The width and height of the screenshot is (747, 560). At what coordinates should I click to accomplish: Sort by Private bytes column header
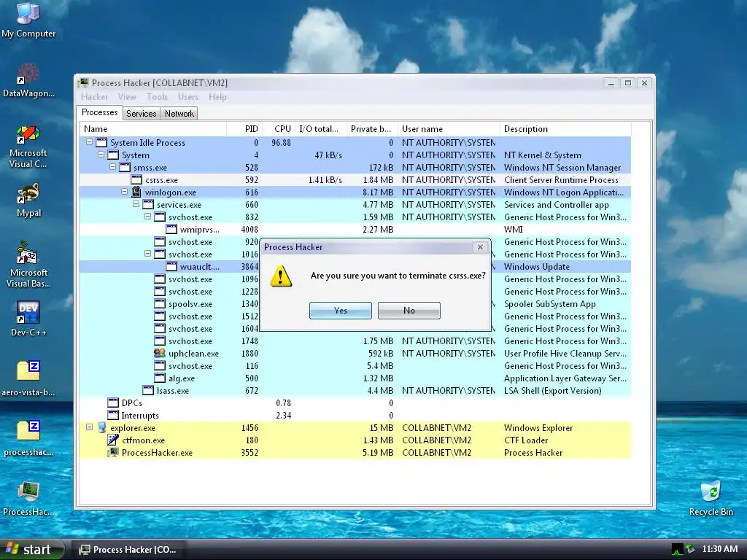pos(371,129)
